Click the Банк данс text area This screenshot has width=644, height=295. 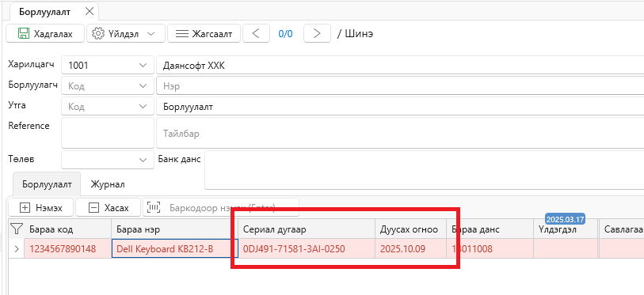[x=425, y=170]
